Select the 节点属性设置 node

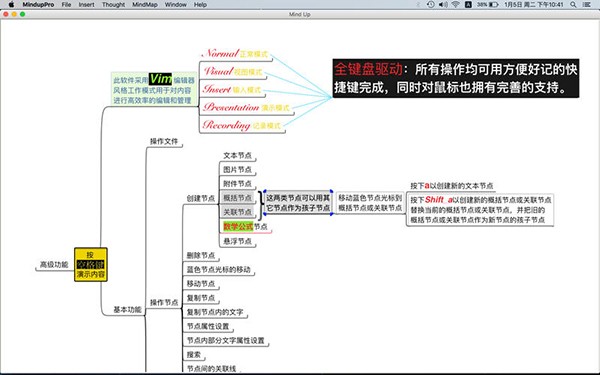[x=208, y=326]
